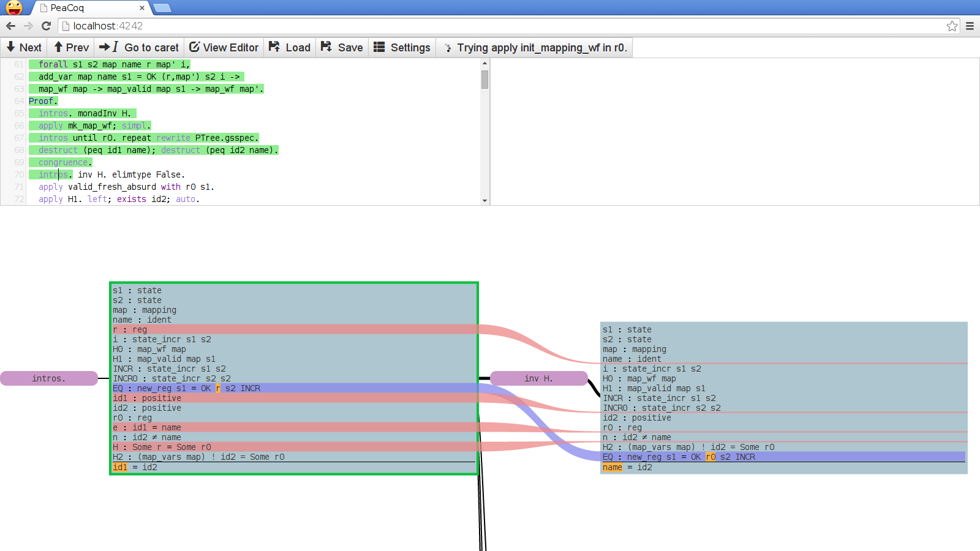Click the Prev button in toolbar

click(x=71, y=48)
